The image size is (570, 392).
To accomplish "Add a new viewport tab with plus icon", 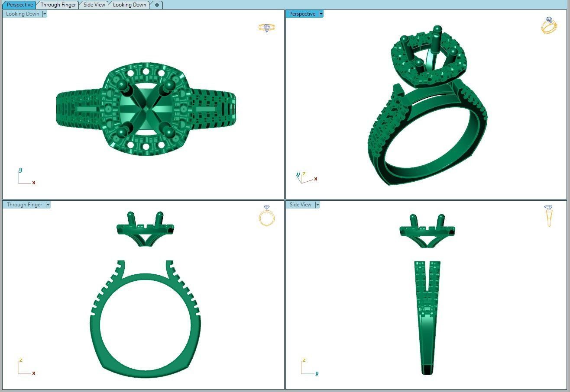I will [x=157, y=5].
